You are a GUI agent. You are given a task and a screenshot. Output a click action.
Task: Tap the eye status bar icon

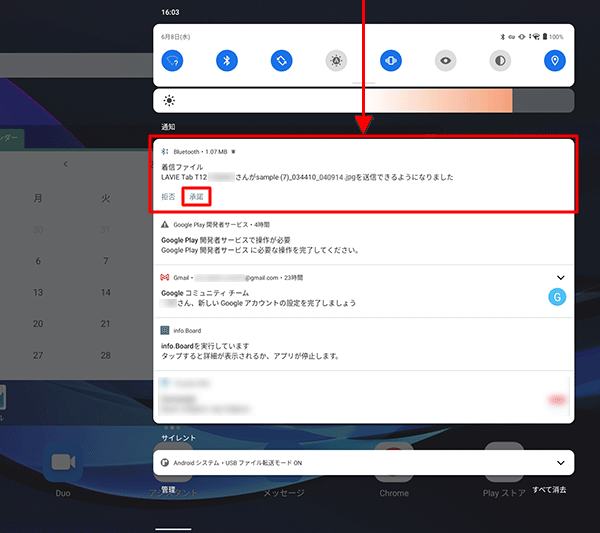coord(522,37)
